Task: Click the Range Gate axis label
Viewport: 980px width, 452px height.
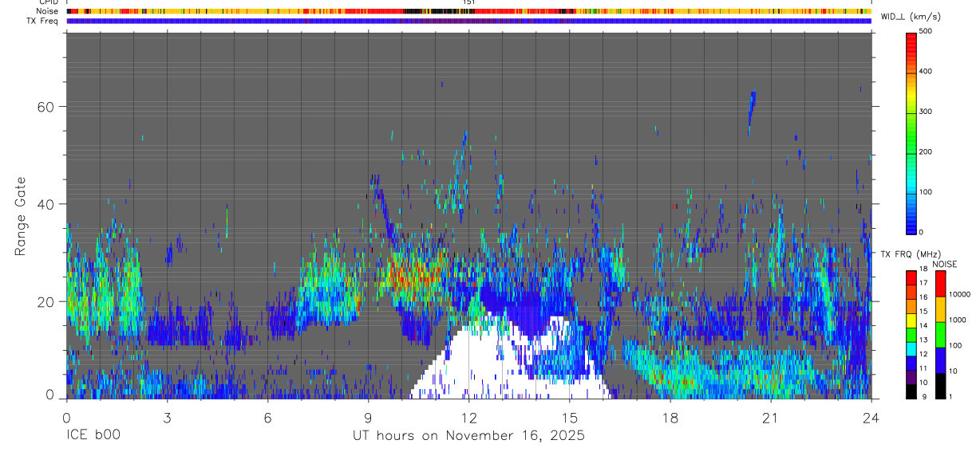Action: (x=22, y=216)
